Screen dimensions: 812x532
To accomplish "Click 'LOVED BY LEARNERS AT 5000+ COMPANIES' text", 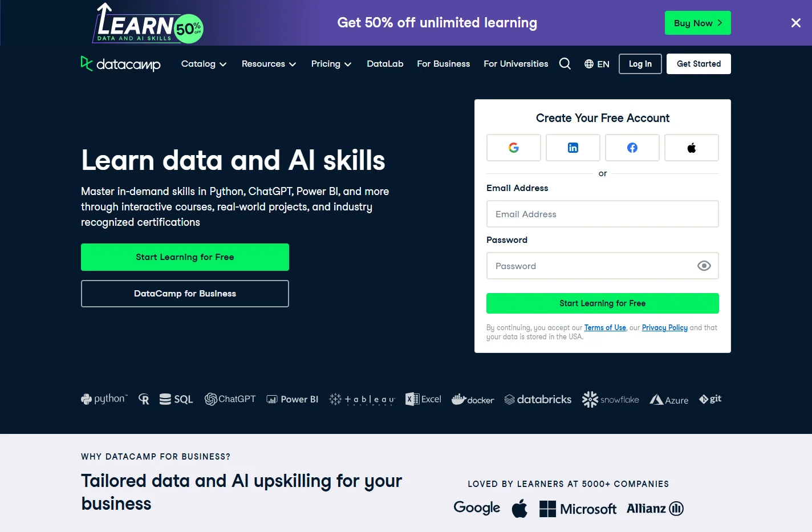I will coord(569,484).
